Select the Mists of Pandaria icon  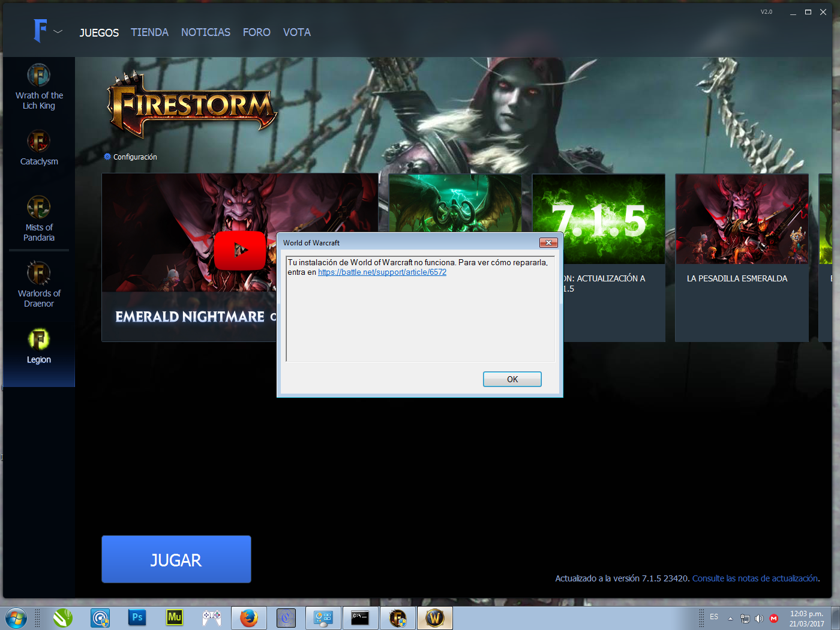click(38, 207)
